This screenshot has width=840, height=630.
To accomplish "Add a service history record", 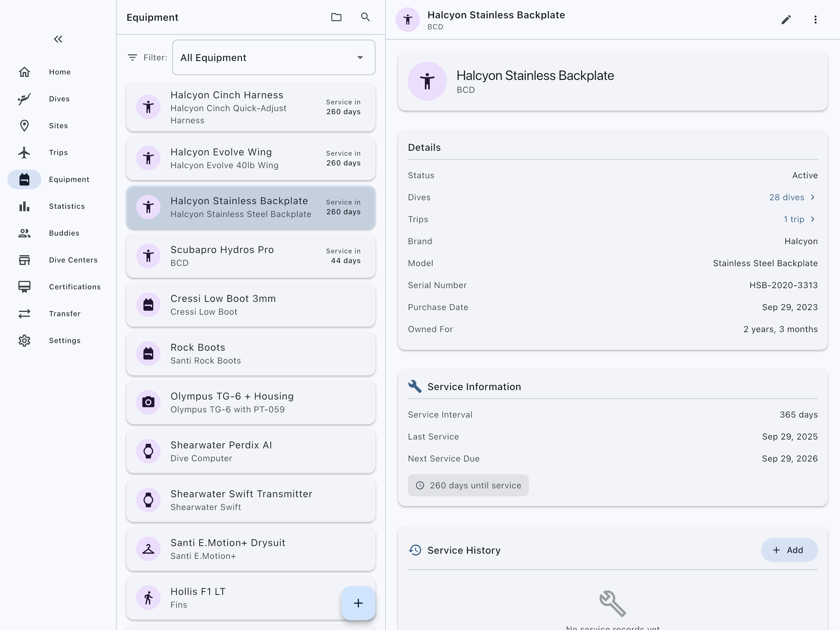I will pos(789,550).
